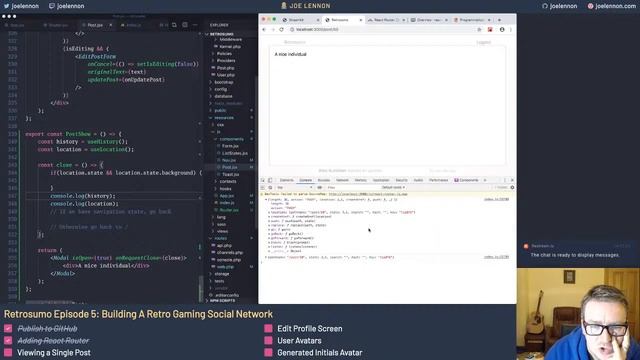Open the DevTools console settings gear
Viewport: 640px width, 360px height.
(x=512, y=187)
